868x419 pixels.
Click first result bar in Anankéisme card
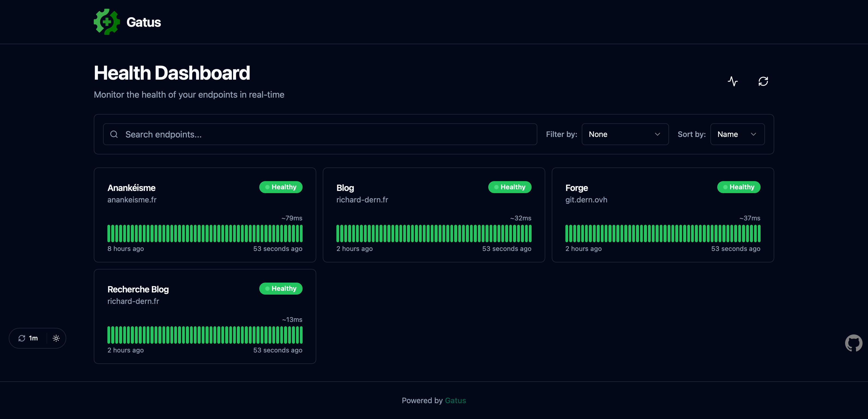click(109, 233)
